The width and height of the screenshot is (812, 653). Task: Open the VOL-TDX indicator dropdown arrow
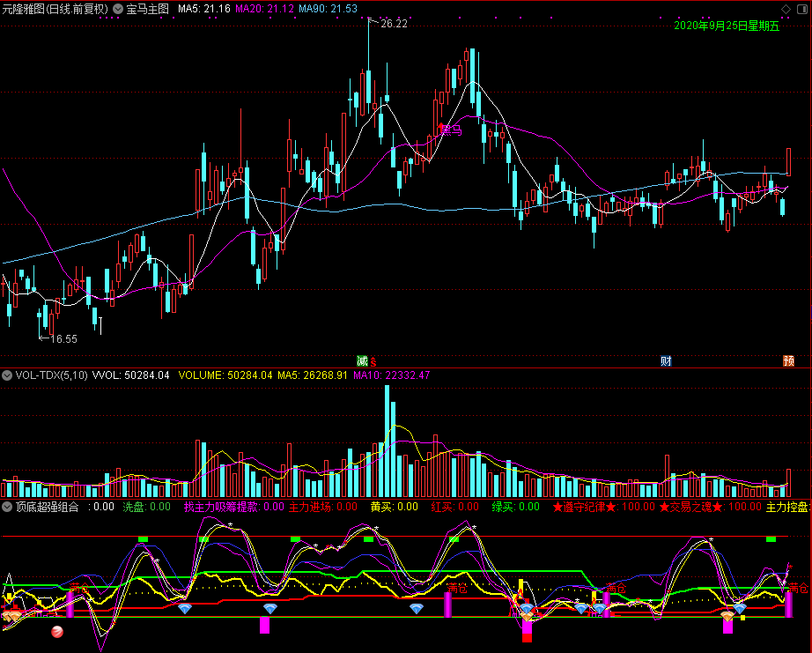[x=7, y=375]
